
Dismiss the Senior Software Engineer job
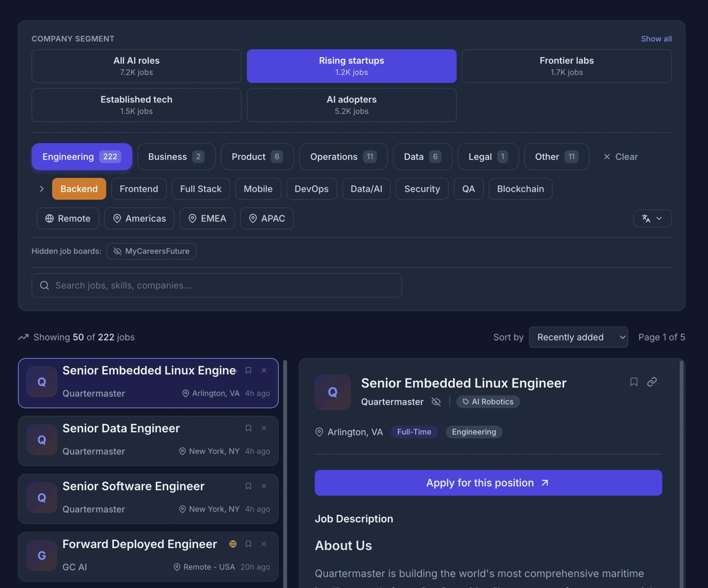264,486
